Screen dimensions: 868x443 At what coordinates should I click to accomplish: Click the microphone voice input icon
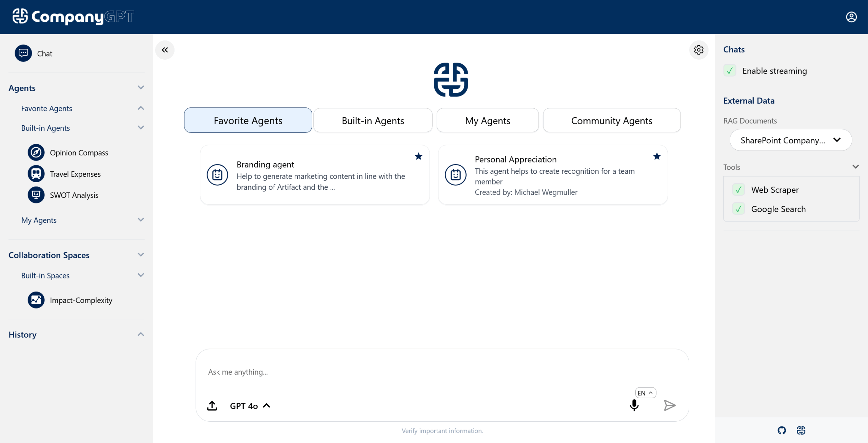[x=634, y=405]
